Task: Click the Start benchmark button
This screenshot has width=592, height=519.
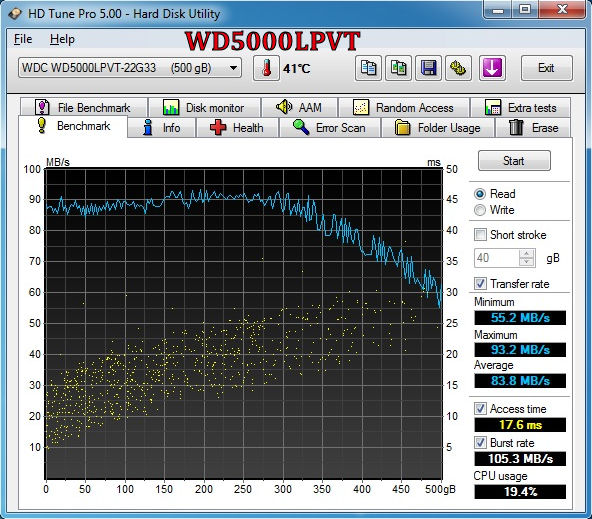Action: (x=514, y=161)
